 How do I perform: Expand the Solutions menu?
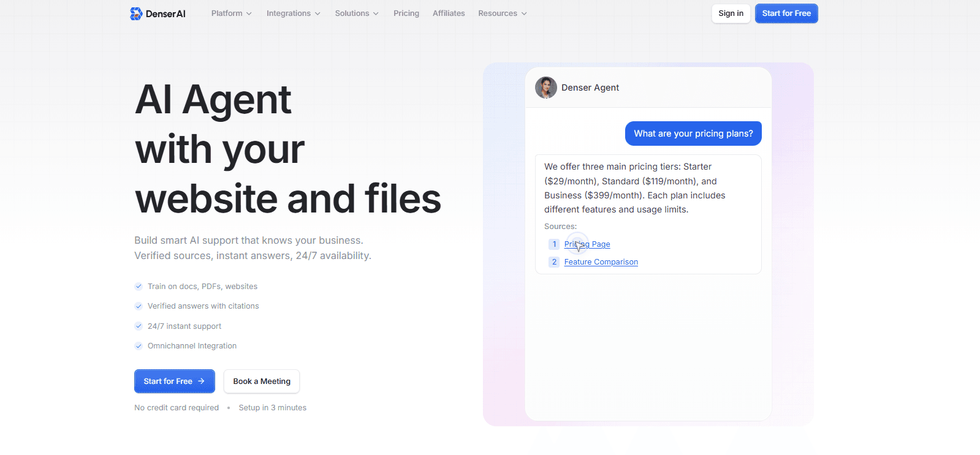(x=357, y=13)
